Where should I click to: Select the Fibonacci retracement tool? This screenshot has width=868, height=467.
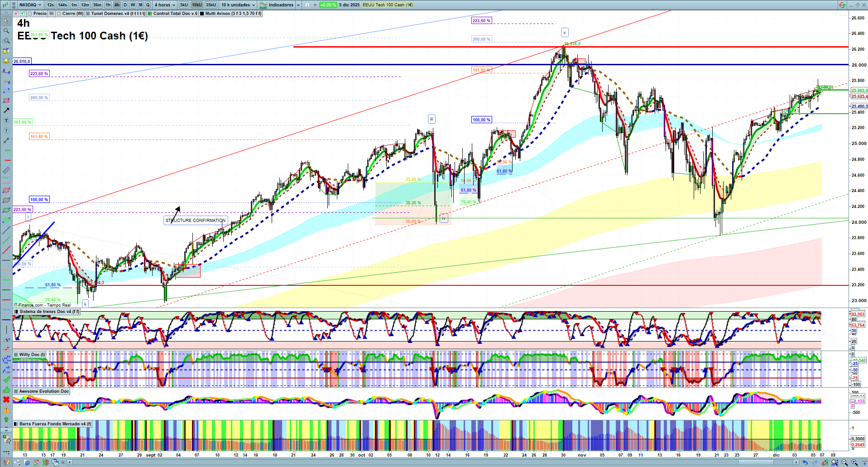tap(6, 71)
